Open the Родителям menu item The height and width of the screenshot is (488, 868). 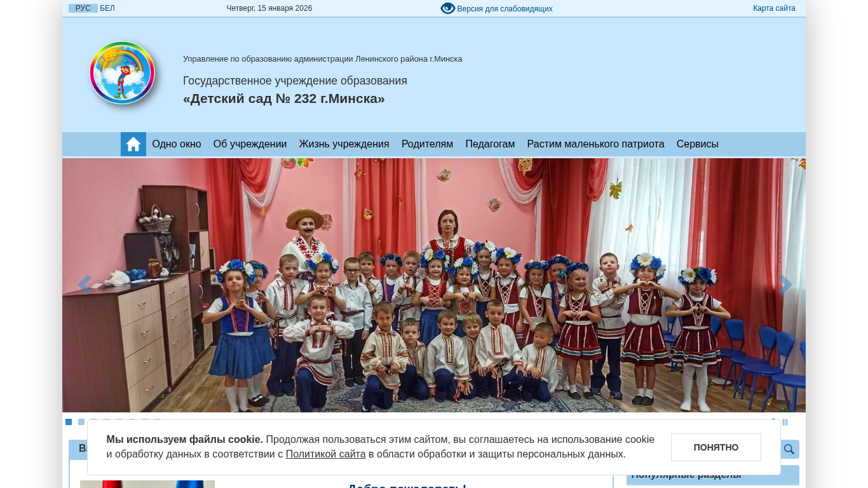pyautogui.click(x=427, y=144)
